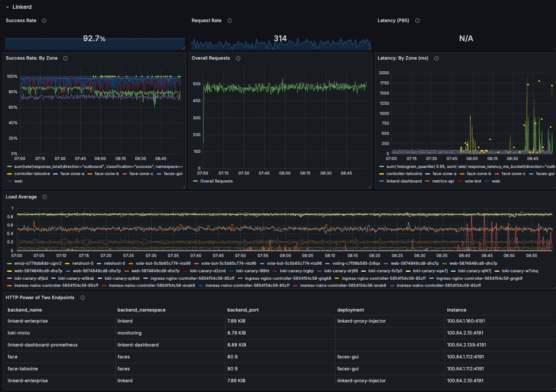Click the info icon beside Overall Requests title

click(238, 58)
